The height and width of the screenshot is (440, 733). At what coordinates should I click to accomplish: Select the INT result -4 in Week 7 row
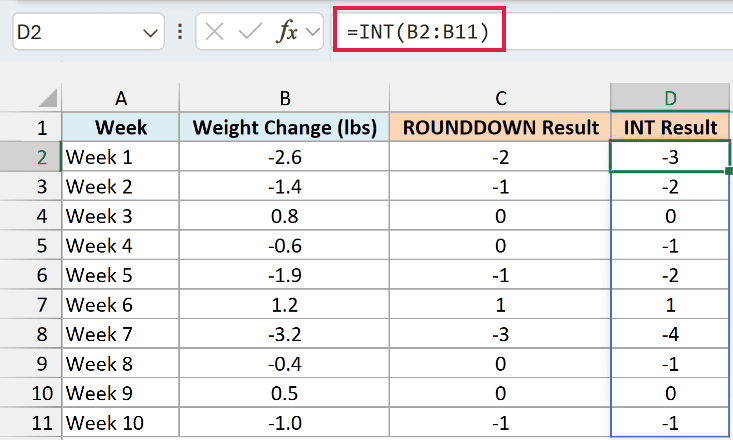(670, 334)
